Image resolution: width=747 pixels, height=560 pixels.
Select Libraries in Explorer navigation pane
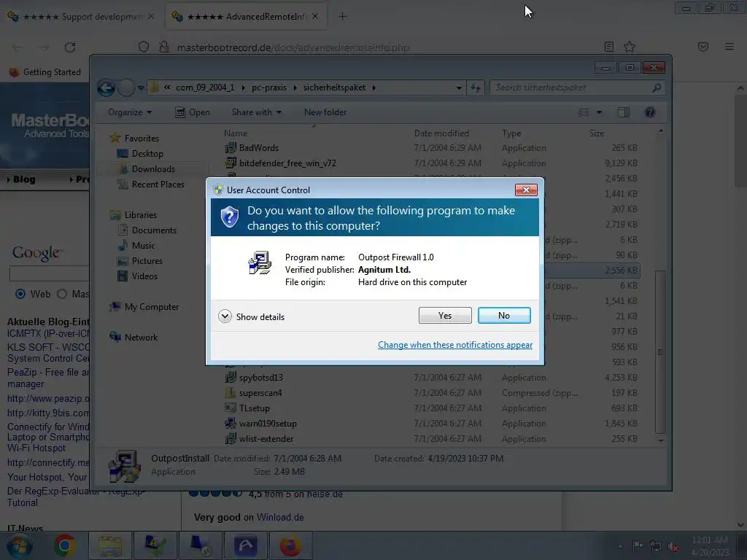(141, 215)
